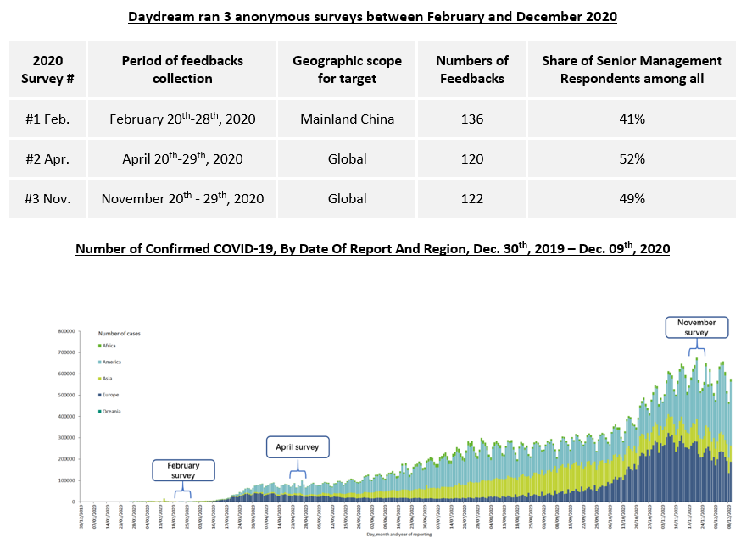Screen dimensions: 752x560
Task: Click the '500000' y-axis label
Action: click(x=67, y=395)
